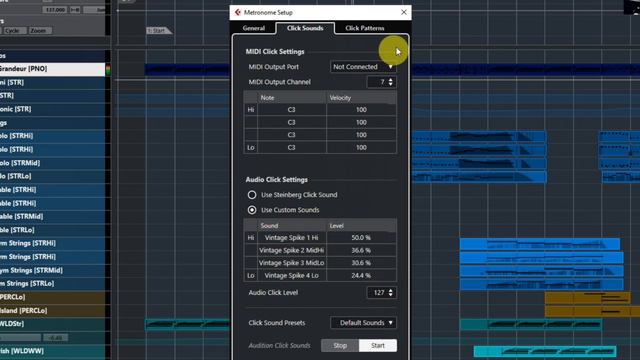Start auditioning click sounds
The height and width of the screenshot is (360, 640).
coord(378,346)
